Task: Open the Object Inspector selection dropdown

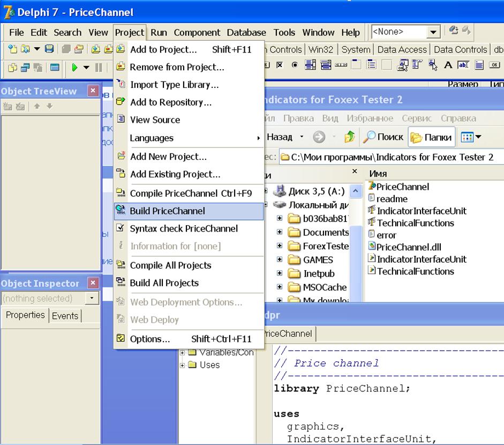Action: click(93, 298)
